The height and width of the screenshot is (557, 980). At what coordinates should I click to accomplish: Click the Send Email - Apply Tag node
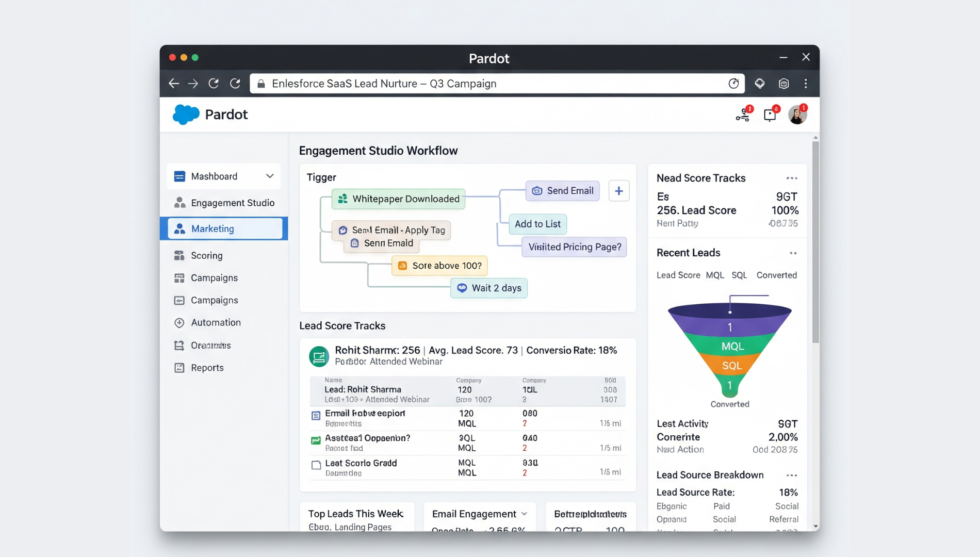391,230
